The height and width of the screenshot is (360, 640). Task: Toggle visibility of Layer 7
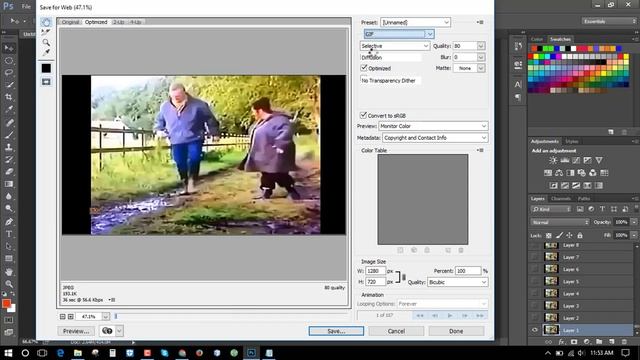click(535, 257)
